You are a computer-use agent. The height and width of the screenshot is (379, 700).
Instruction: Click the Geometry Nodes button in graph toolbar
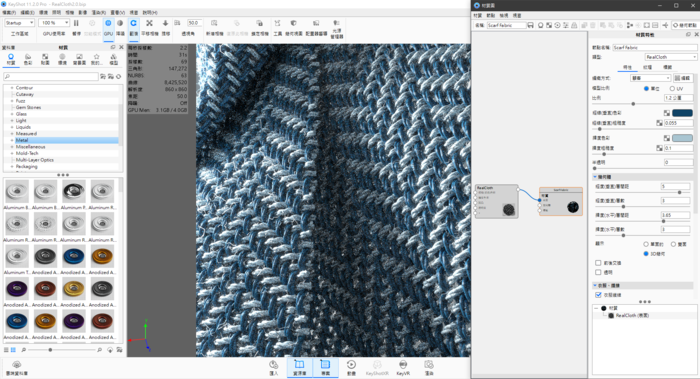(685, 25)
